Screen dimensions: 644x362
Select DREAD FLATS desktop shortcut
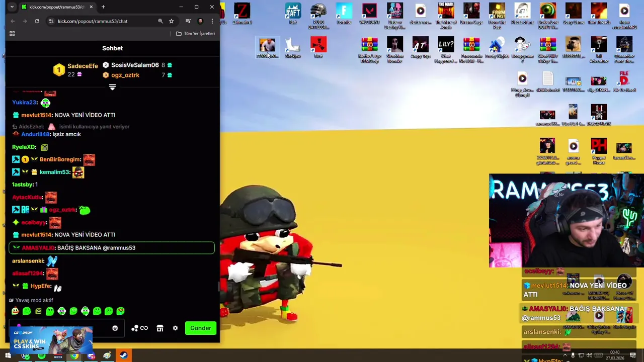[599, 115]
